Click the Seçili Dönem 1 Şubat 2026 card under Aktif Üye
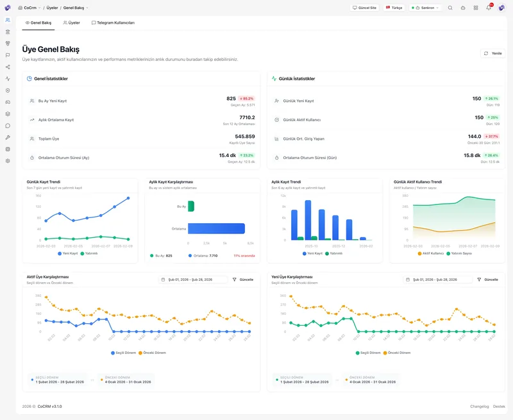 coord(58,380)
